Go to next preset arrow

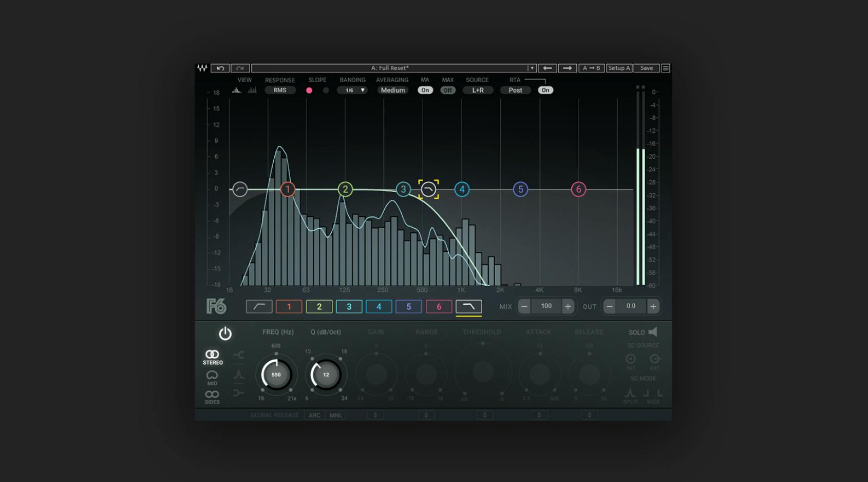pyautogui.click(x=567, y=68)
